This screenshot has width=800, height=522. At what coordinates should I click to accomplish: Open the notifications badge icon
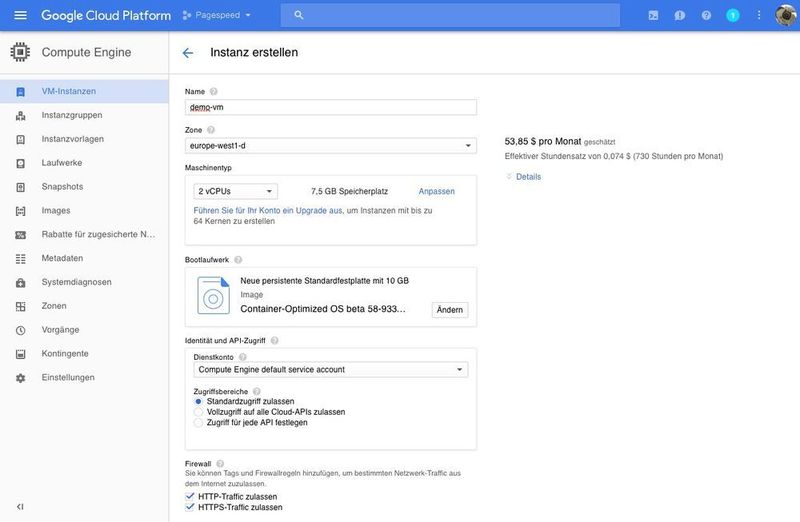click(x=733, y=15)
